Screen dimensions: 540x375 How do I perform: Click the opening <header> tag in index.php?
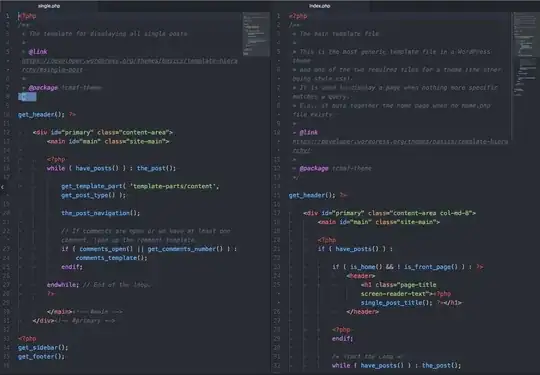pyautogui.click(x=361, y=276)
